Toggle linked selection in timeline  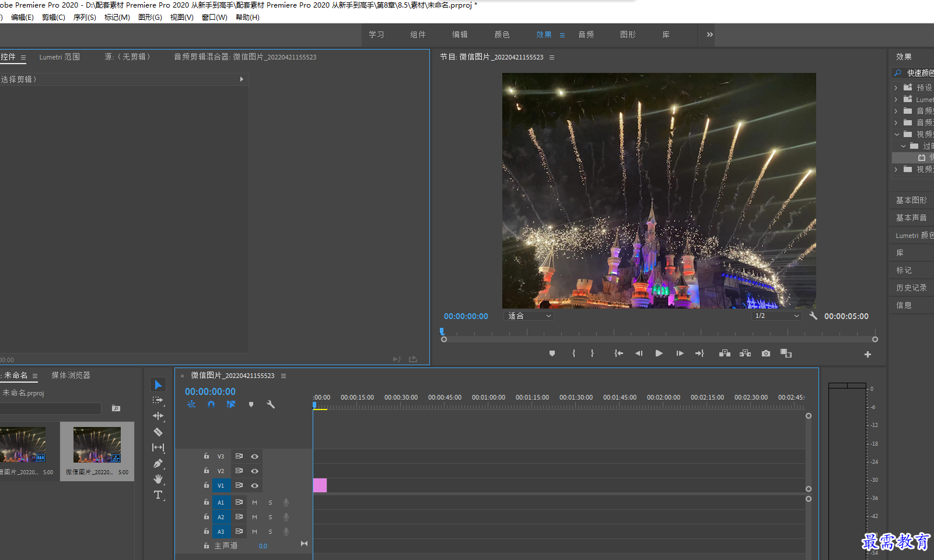(231, 404)
